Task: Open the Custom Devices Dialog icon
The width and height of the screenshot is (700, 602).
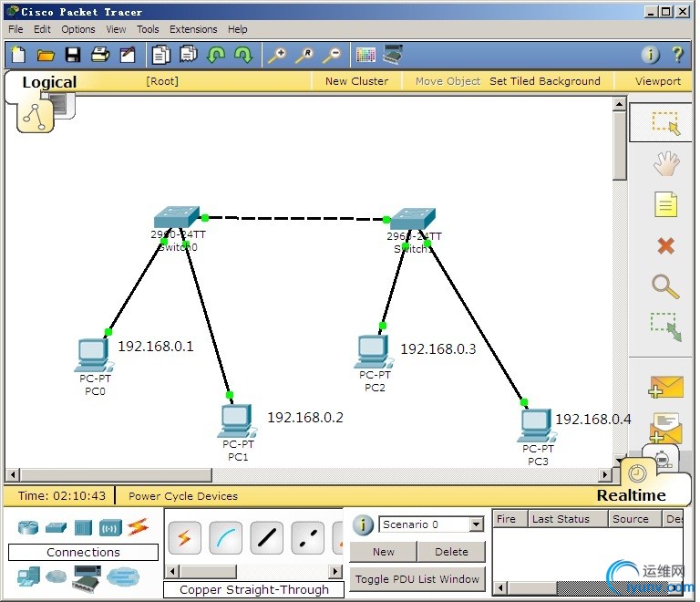Action: pos(393,55)
